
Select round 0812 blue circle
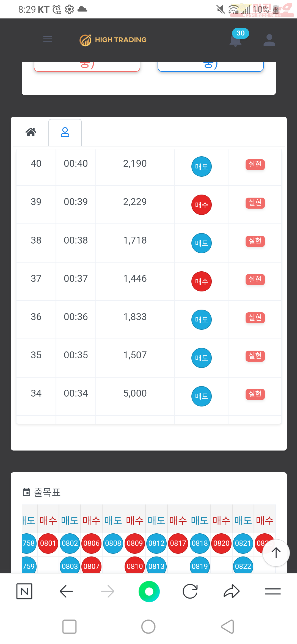[x=156, y=543]
